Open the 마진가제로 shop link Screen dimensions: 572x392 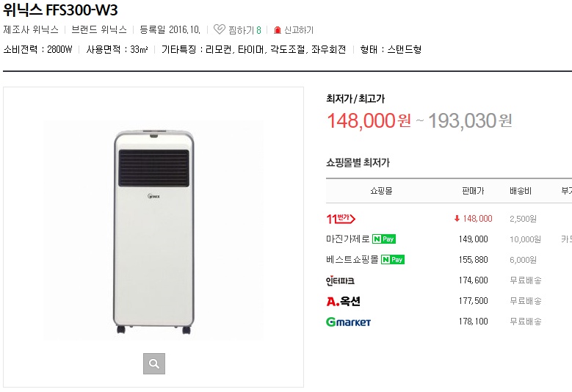click(348, 239)
